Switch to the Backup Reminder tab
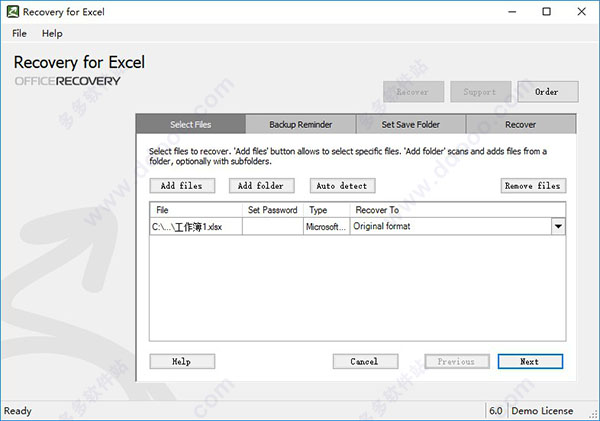The height and width of the screenshot is (421, 600). click(301, 124)
